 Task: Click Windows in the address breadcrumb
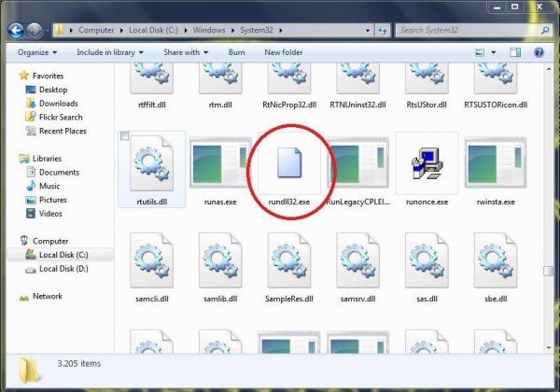209,31
